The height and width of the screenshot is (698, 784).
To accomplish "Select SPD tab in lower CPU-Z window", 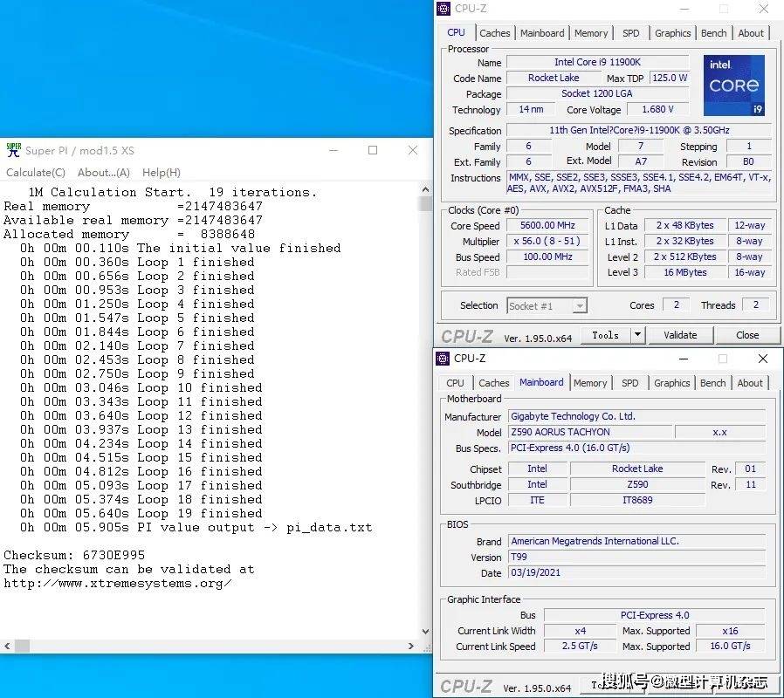I will [x=629, y=383].
